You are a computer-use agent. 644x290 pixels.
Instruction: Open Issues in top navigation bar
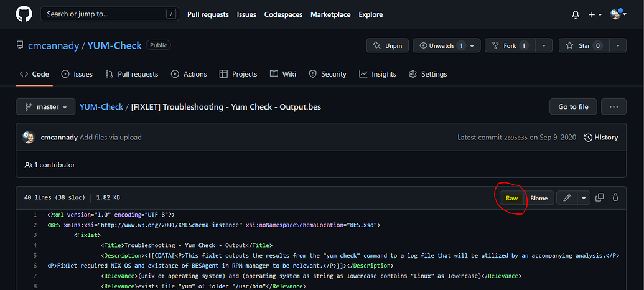pos(246,14)
